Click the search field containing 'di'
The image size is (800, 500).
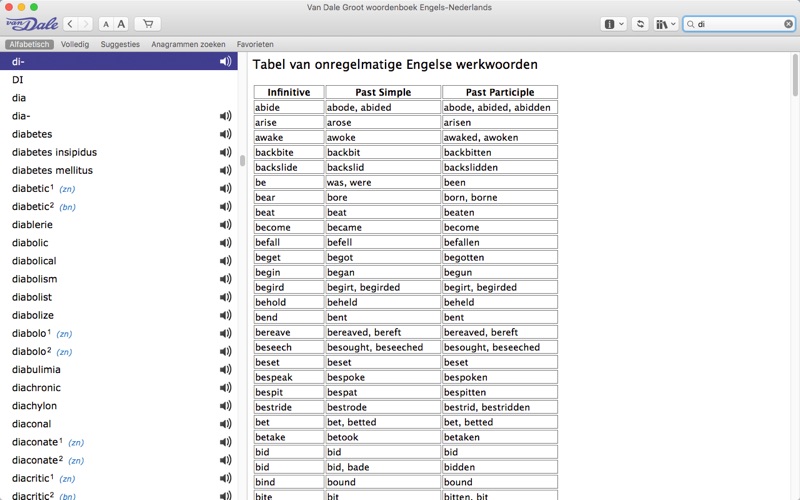(x=739, y=24)
